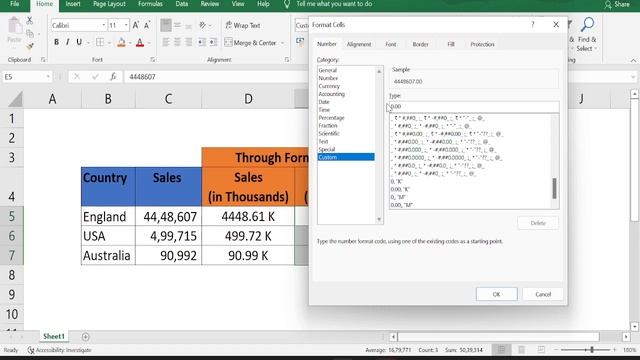Screen dimensions: 640x360
Task: Switch to the Page Layout ribbon tab
Action: point(109,4)
